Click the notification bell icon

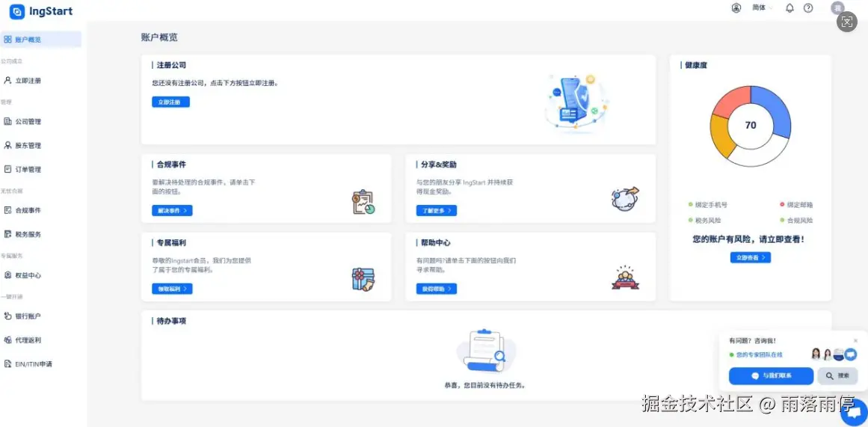(789, 8)
